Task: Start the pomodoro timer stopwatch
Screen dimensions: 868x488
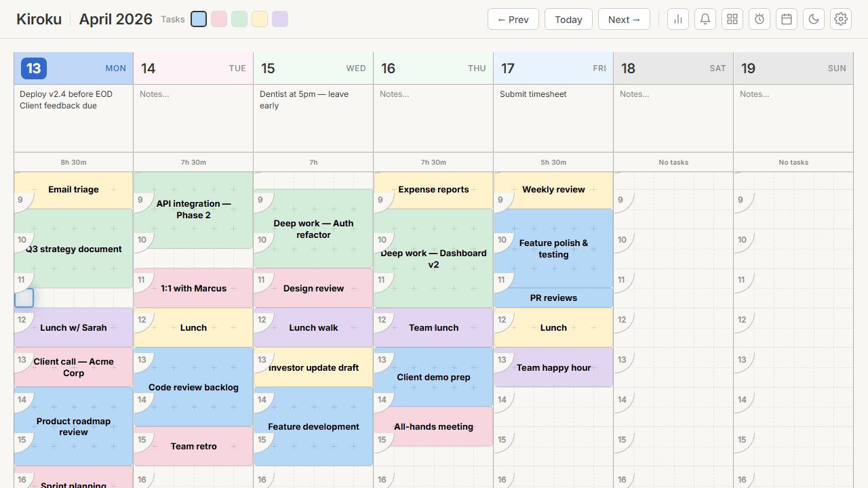Action: point(759,19)
